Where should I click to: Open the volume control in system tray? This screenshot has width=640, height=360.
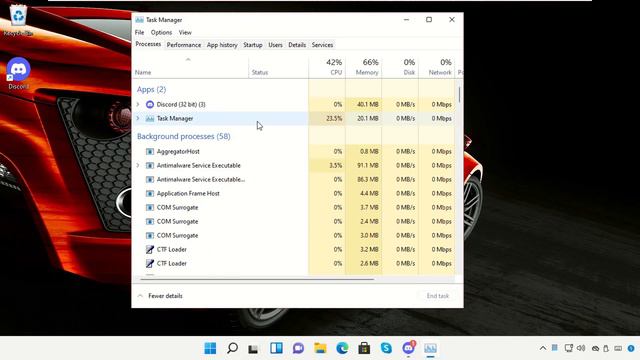581,348
